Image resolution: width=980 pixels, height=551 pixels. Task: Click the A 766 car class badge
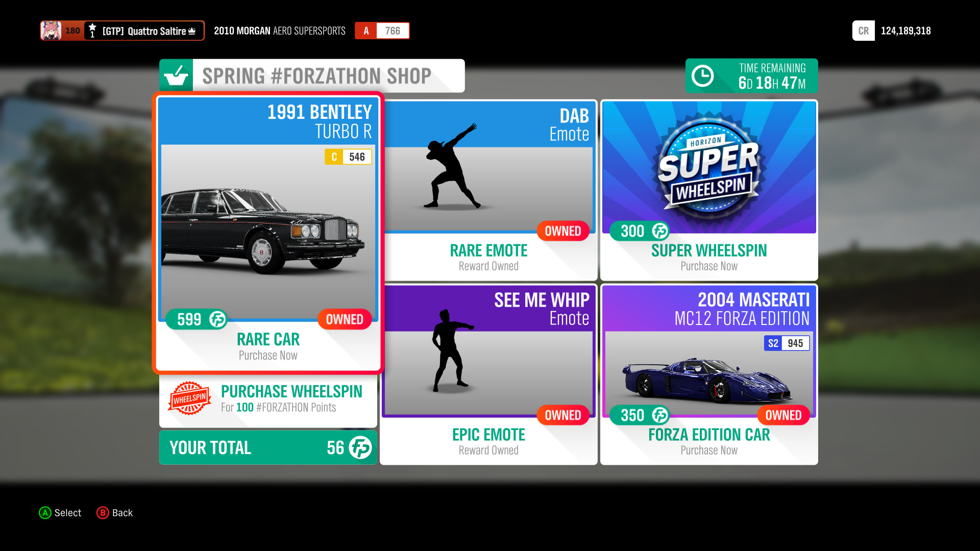[382, 31]
